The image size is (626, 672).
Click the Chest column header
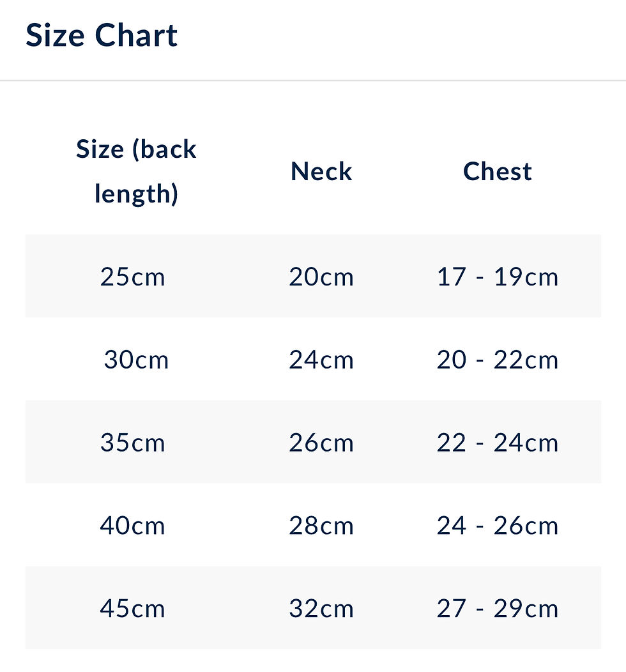pos(498,171)
